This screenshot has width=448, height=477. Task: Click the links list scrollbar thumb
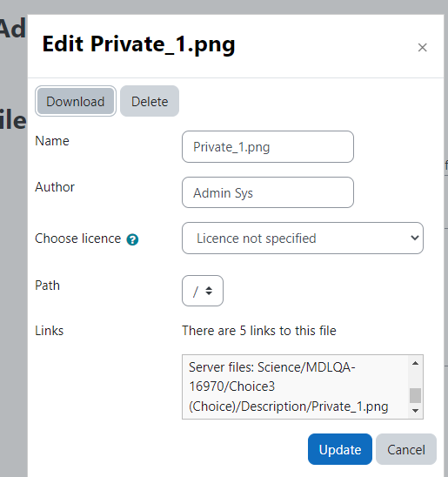[415, 395]
